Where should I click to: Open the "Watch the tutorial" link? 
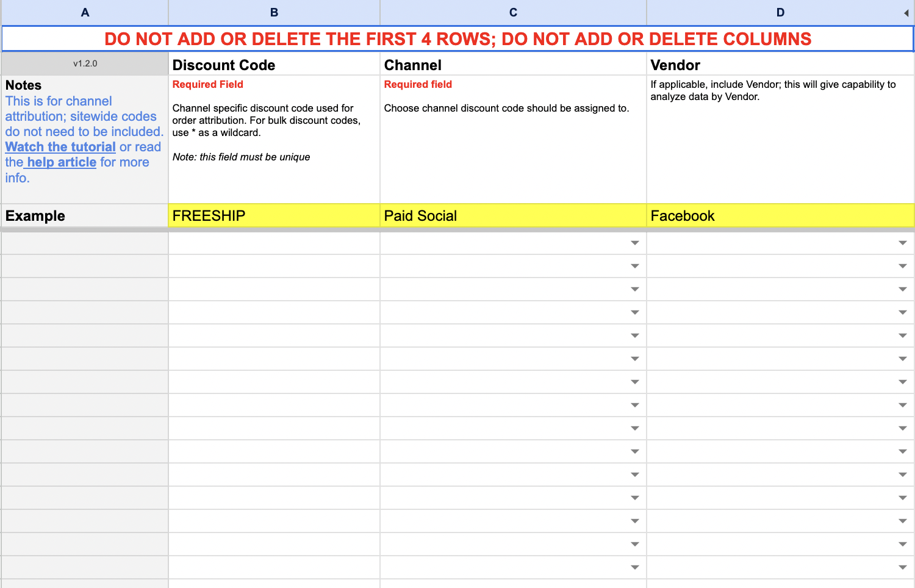60,147
